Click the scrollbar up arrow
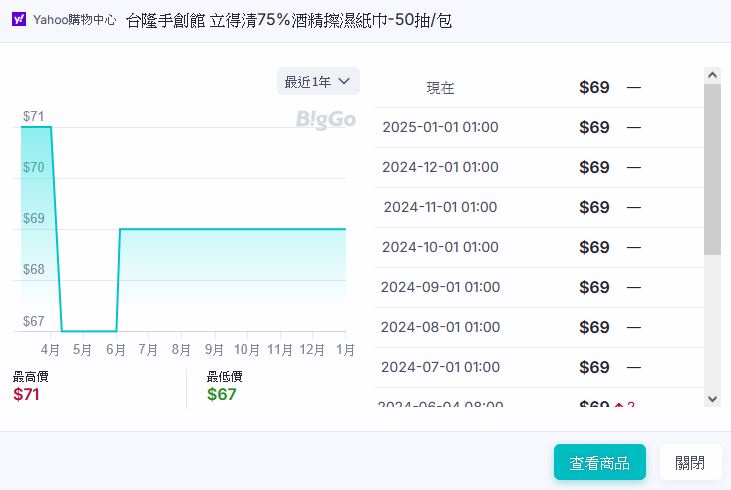 712,75
